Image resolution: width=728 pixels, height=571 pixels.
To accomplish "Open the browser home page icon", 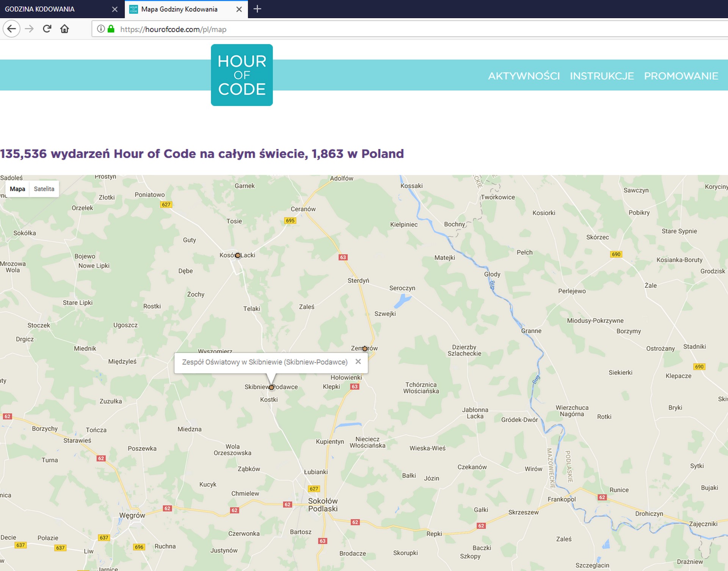I will pyautogui.click(x=64, y=29).
